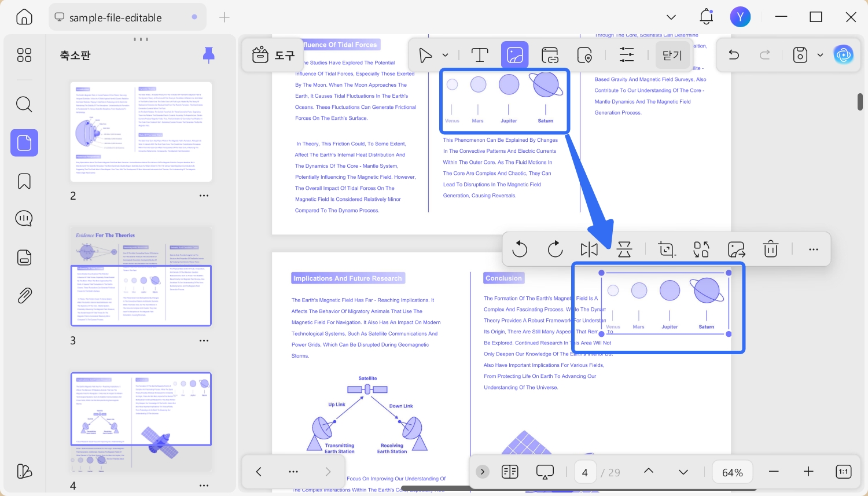
Task: Save the document with disk icon
Action: [800, 55]
